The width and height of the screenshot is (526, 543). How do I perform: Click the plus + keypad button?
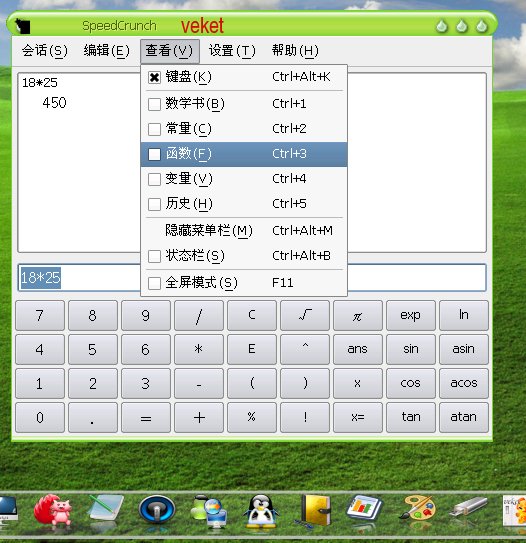click(x=199, y=417)
